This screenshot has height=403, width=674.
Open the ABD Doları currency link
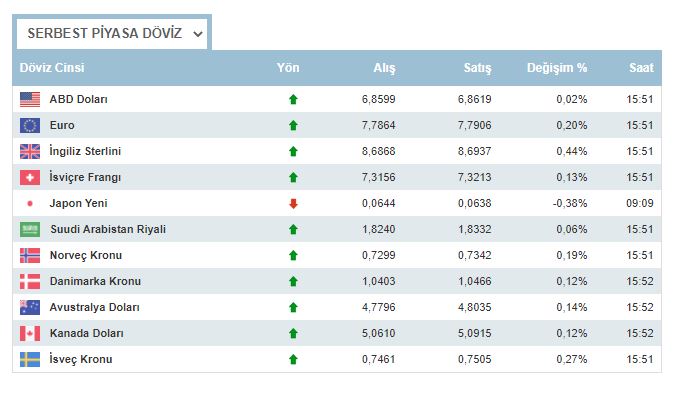pos(78,100)
